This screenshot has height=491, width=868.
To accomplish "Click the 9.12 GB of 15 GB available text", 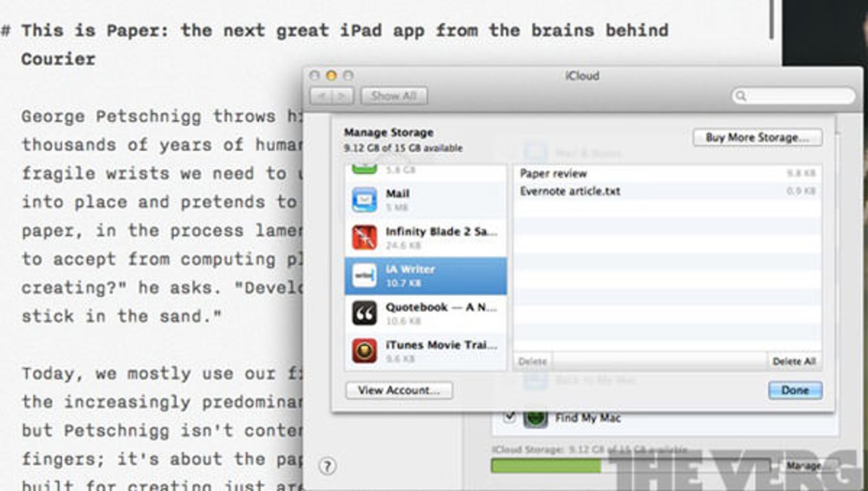I will 403,148.
